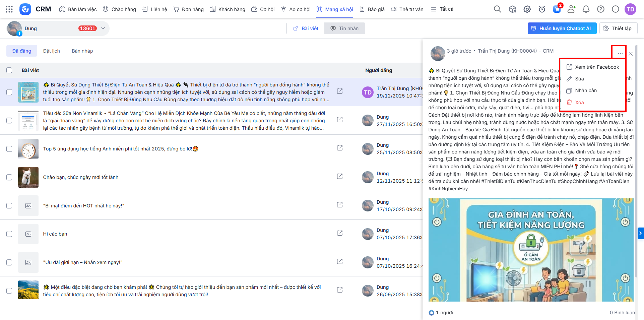This screenshot has height=320, width=644.
Task: Open the Thiết lập settings button
Action: [x=618, y=28]
